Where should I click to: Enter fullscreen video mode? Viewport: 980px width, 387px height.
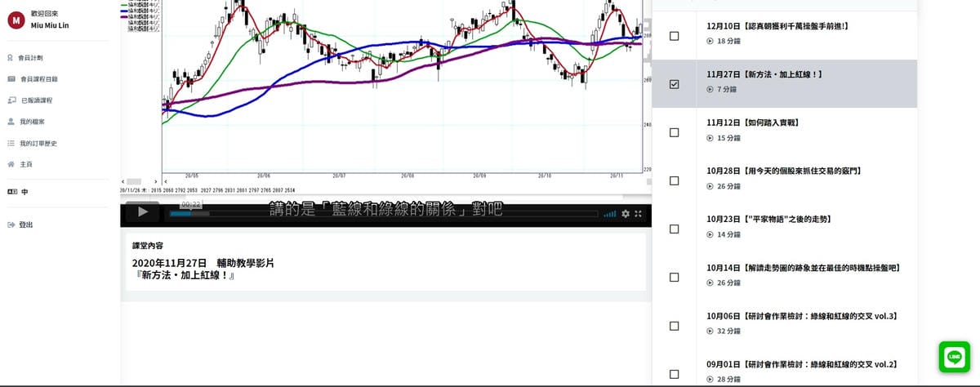point(639,214)
